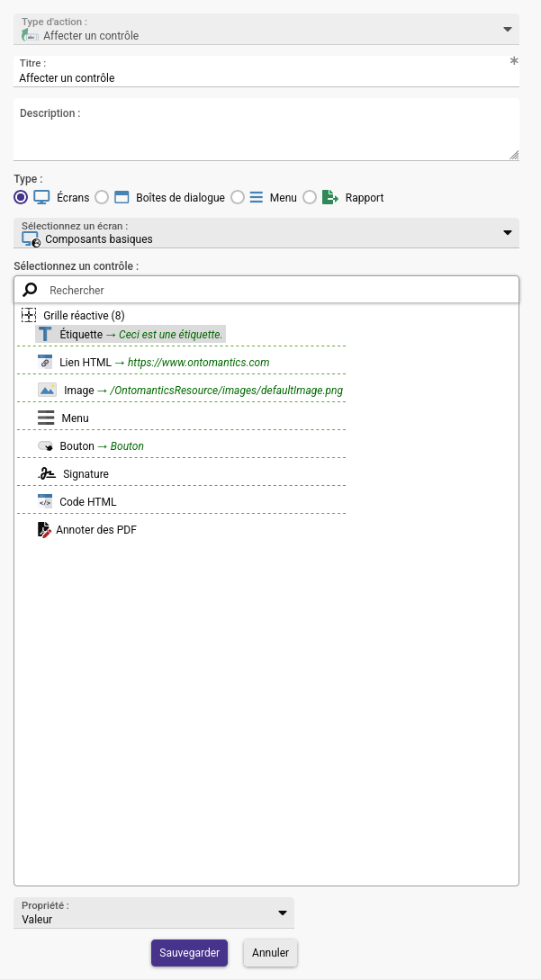Viewport: 541px width, 980px height.
Task: Select the hamburger Menu control icon
Action: coord(46,418)
